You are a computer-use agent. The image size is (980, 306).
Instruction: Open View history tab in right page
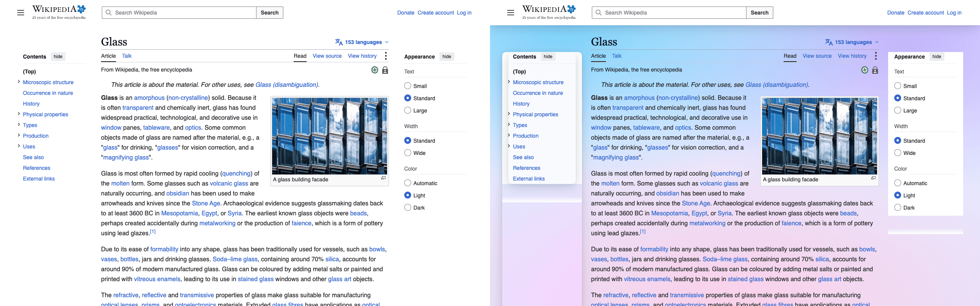point(852,56)
